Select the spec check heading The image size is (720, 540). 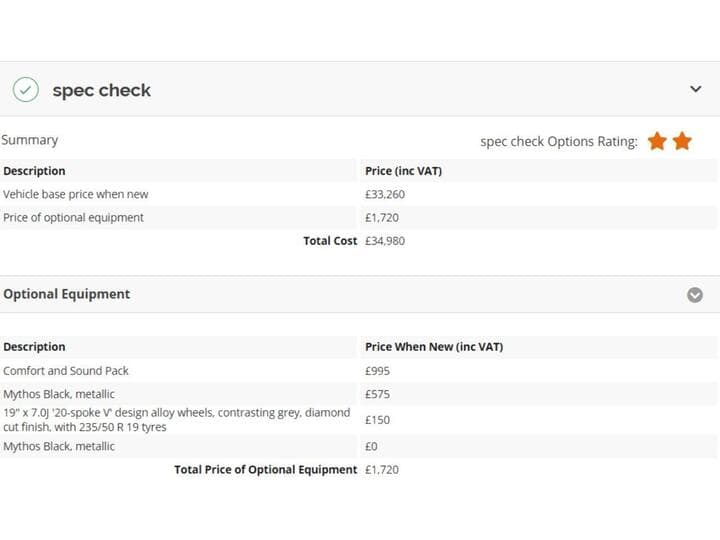tap(101, 90)
